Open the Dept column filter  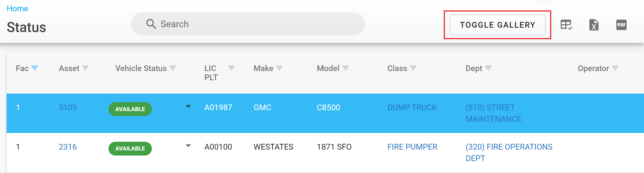488,68
